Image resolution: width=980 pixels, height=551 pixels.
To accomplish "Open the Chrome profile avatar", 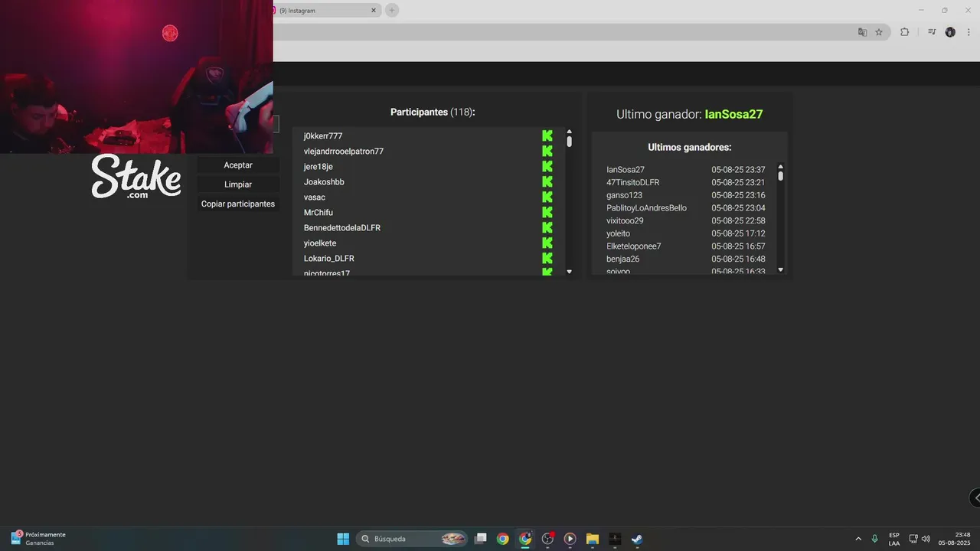I will click(x=950, y=32).
